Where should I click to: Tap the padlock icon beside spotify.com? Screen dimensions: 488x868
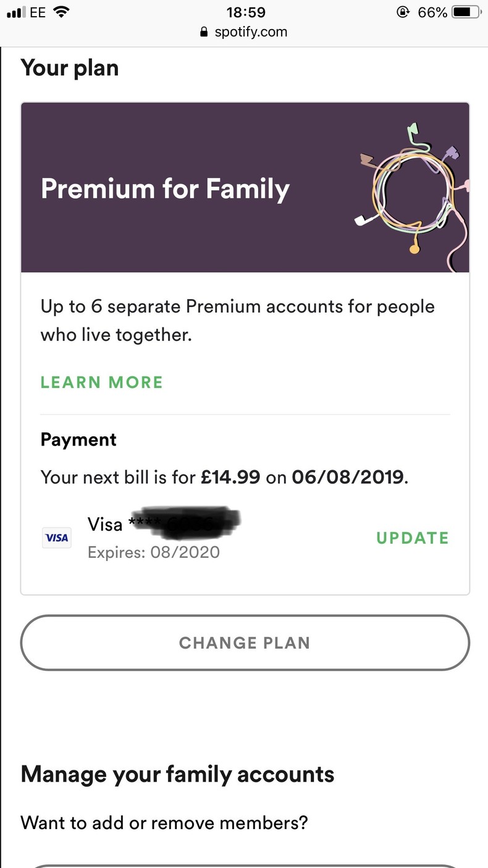204,32
